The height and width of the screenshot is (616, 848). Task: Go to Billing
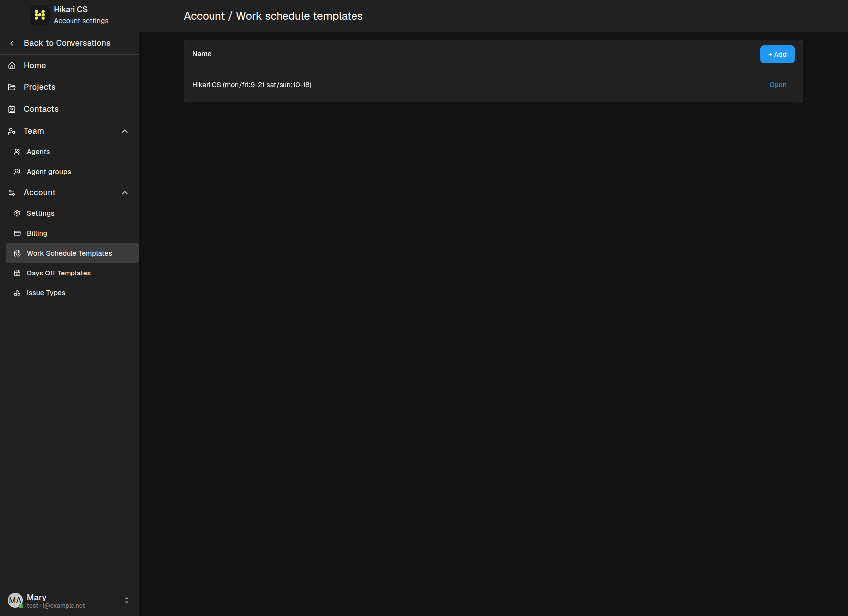pyautogui.click(x=72, y=233)
